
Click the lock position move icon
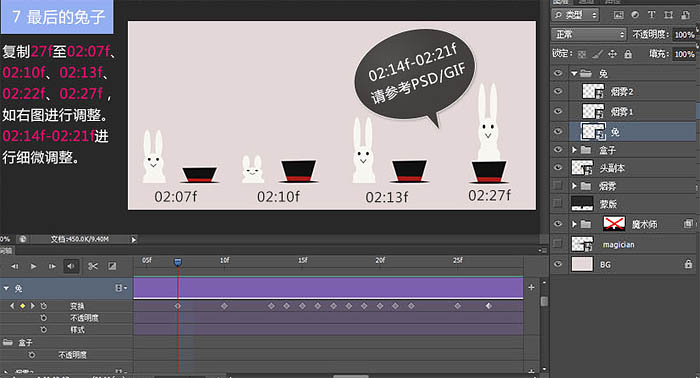[612, 54]
